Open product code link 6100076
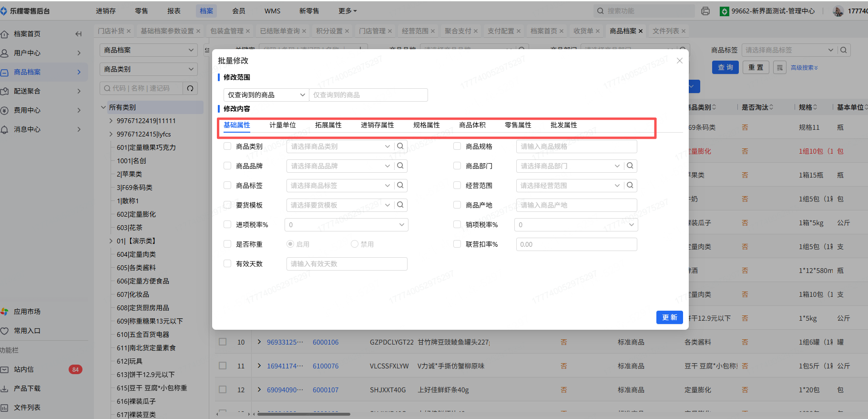This screenshot has height=419, width=868. (326, 366)
